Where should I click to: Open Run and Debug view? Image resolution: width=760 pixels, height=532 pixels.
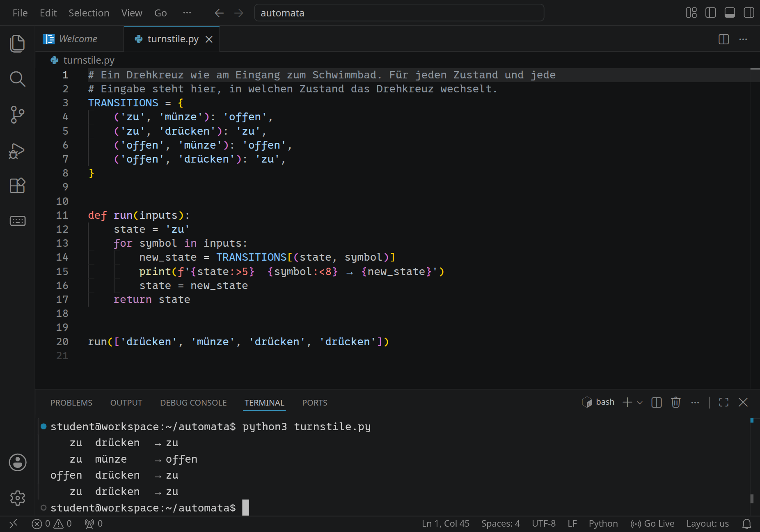[17, 151]
